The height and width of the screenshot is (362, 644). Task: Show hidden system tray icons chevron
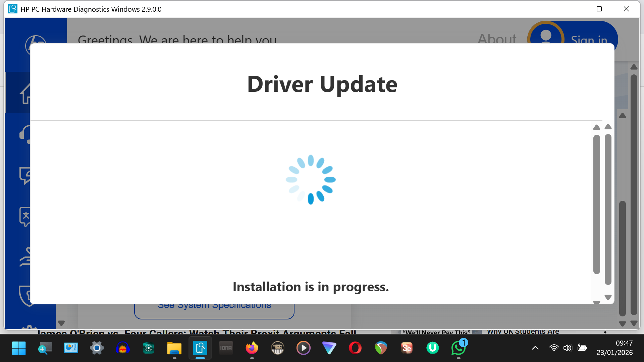[535, 348]
